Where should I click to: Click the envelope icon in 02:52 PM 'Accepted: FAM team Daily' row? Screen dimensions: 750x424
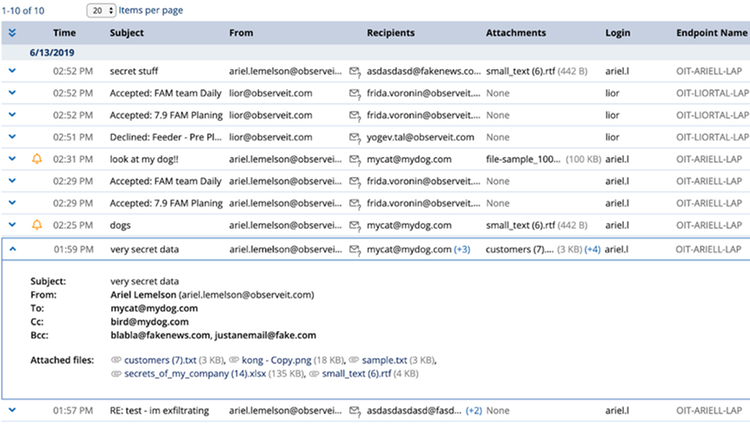[354, 94]
